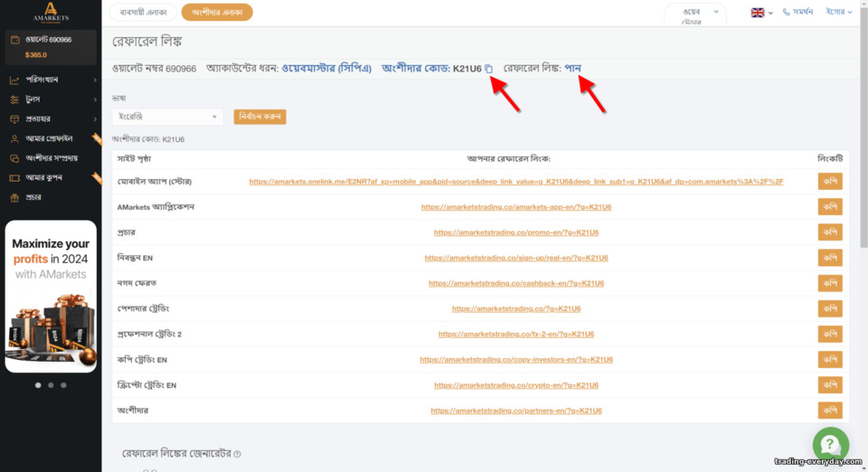Click the অংশীদার কোড: K21U6 header label
This screenshot has width=868, height=472.
(431, 68)
